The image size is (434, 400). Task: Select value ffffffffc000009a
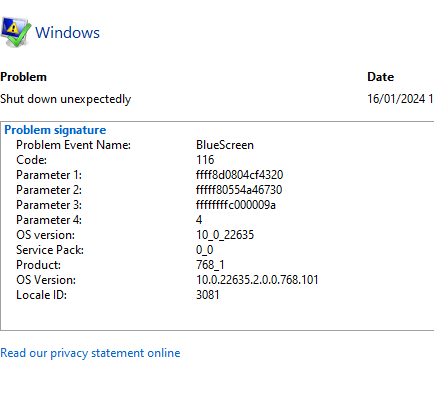(x=236, y=205)
